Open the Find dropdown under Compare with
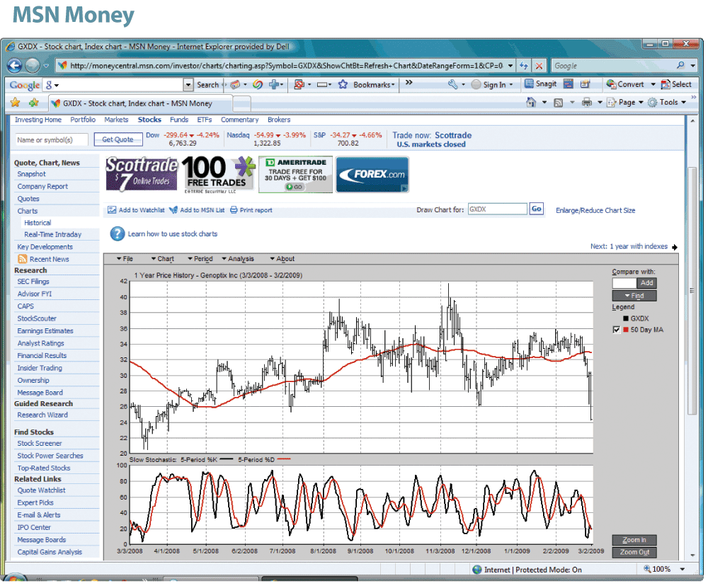708x588 pixels. (634, 295)
